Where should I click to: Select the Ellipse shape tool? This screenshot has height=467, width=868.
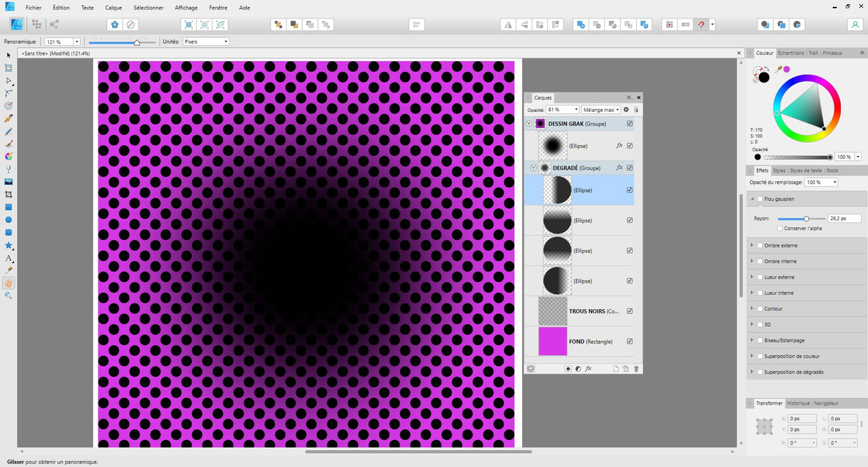[9, 220]
